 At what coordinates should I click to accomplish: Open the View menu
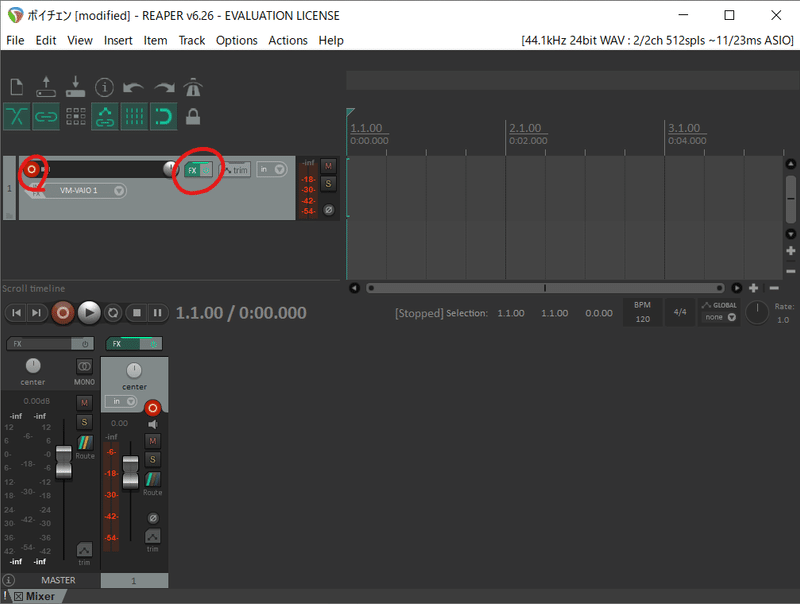pyautogui.click(x=80, y=40)
